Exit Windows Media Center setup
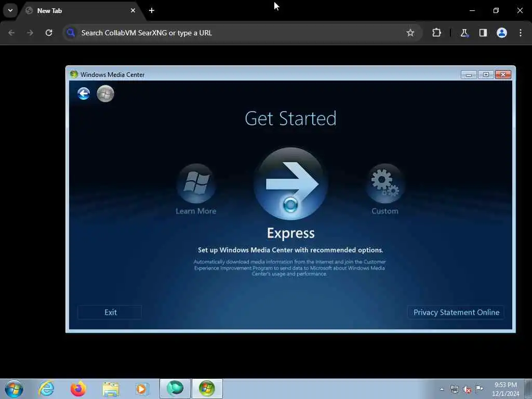This screenshot has height=399, width=532. (110, 312)
